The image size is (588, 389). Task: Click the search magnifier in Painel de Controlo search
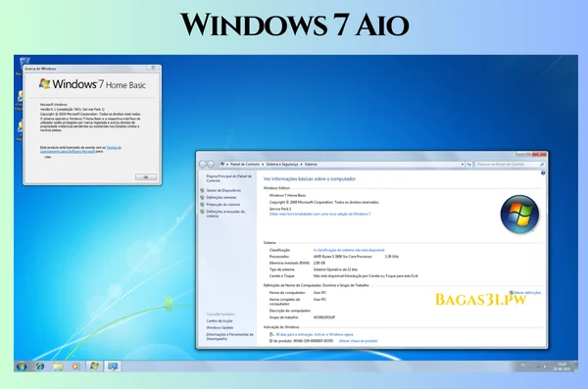pyautogui.click(x=542, y=165)
